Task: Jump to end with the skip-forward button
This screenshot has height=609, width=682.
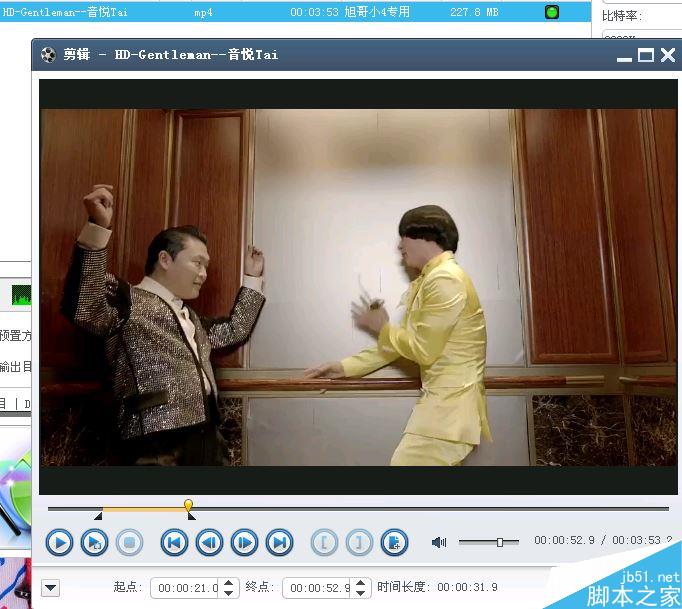Action: [280, 542]
